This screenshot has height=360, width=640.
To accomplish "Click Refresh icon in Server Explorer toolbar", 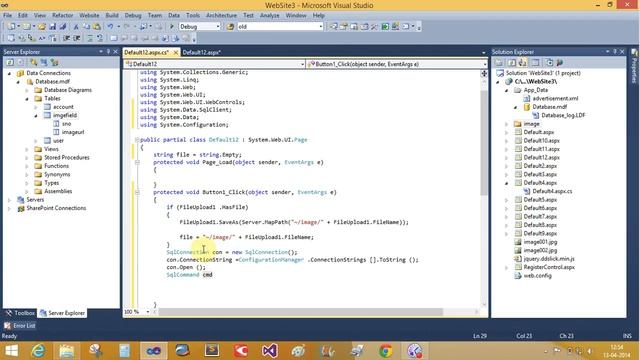I will 10,62.
